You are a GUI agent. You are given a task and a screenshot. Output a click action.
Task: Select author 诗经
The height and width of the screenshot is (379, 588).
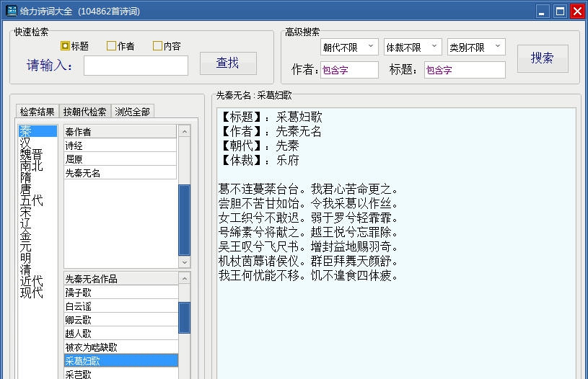(120, 146)
